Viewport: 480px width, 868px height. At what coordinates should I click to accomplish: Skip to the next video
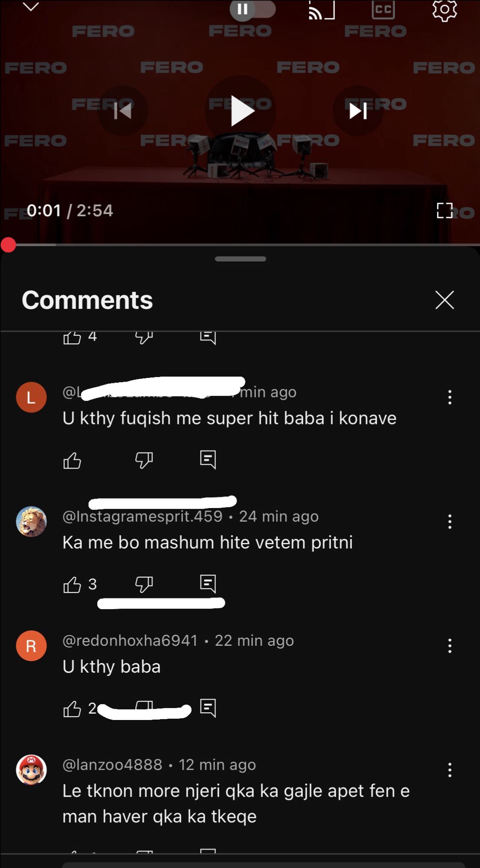point(358,111)
